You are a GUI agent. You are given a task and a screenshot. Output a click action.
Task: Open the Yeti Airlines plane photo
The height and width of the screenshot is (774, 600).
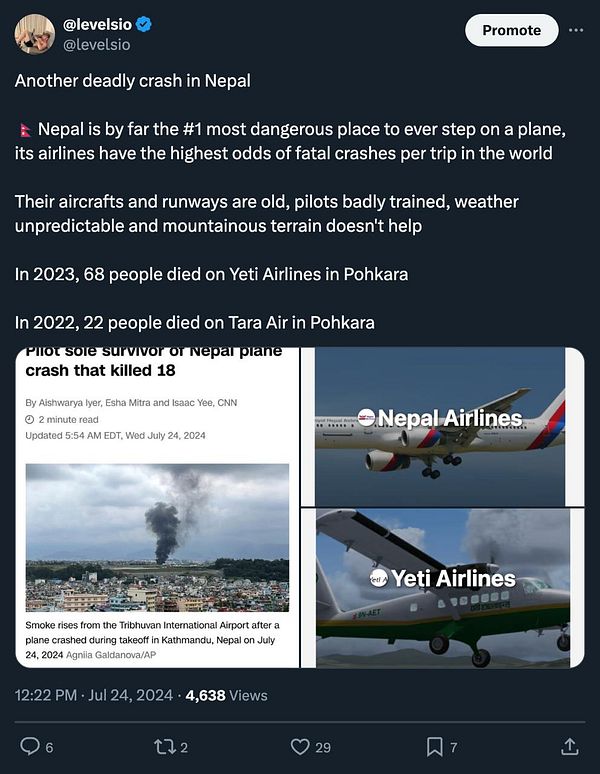coord(442,588)
